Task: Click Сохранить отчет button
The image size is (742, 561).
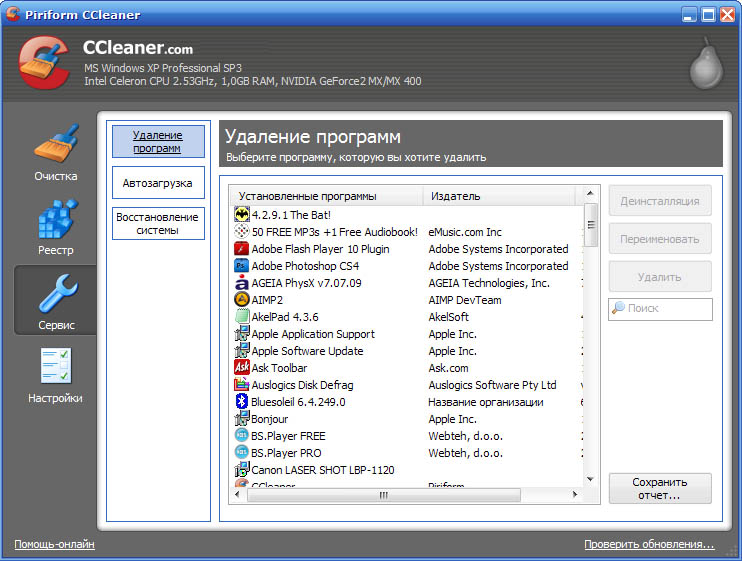Action: 660,488
